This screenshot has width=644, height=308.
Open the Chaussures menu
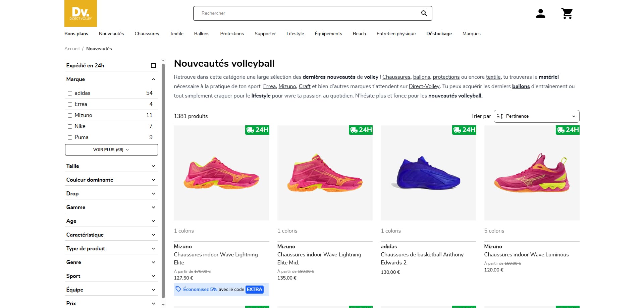tap(147, 34)
